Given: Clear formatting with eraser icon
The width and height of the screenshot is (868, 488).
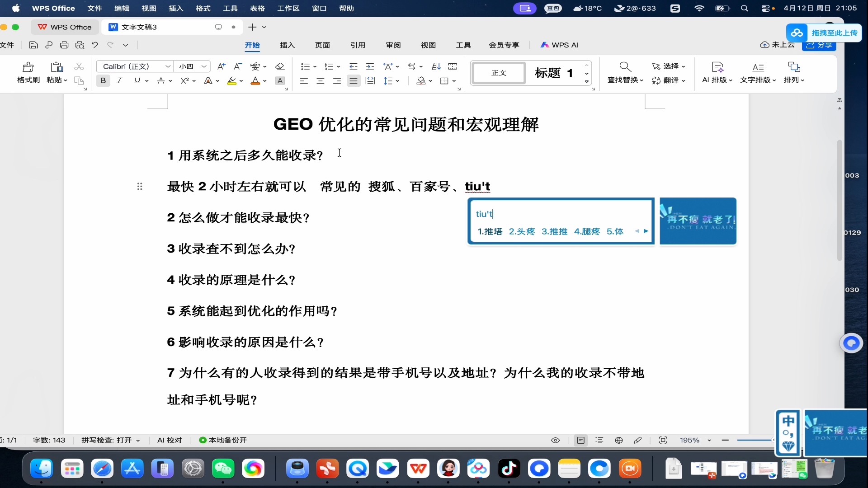Looking at the screenshot, I should (280, 66).
